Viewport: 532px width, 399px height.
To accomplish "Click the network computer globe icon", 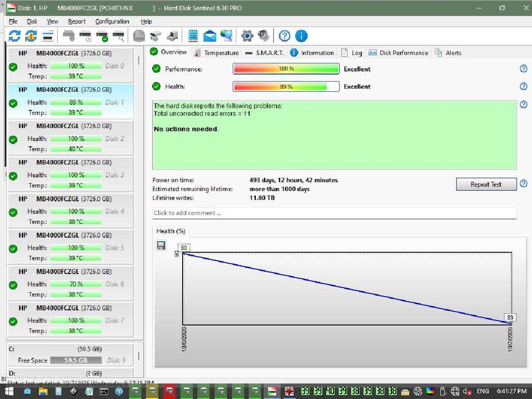I will 227,36.
